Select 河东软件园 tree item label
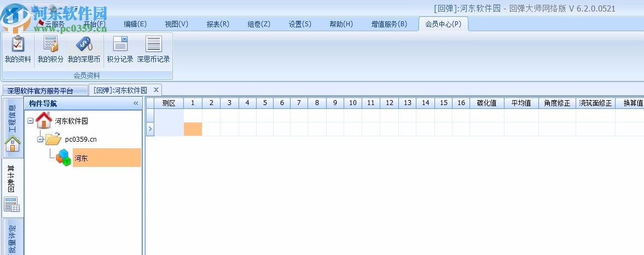Viewport: 644px width, 255px height. pyautogui.click(x=72, y=121)
